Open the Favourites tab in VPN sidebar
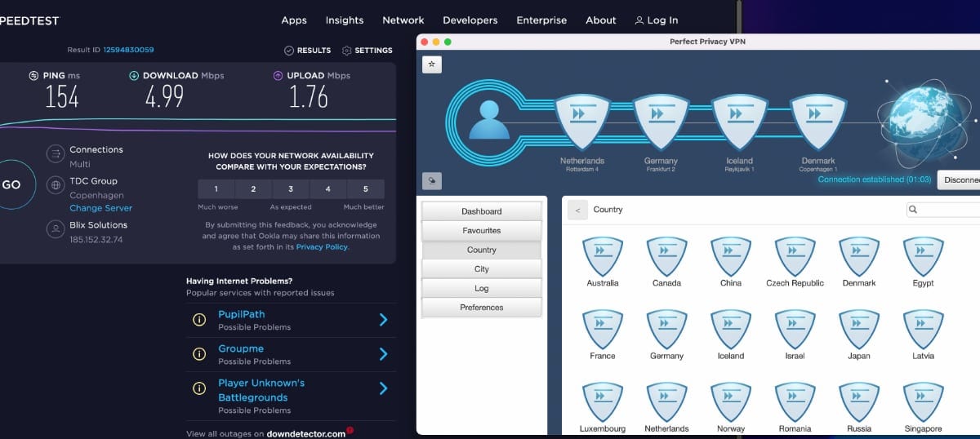 pos(482,231)
